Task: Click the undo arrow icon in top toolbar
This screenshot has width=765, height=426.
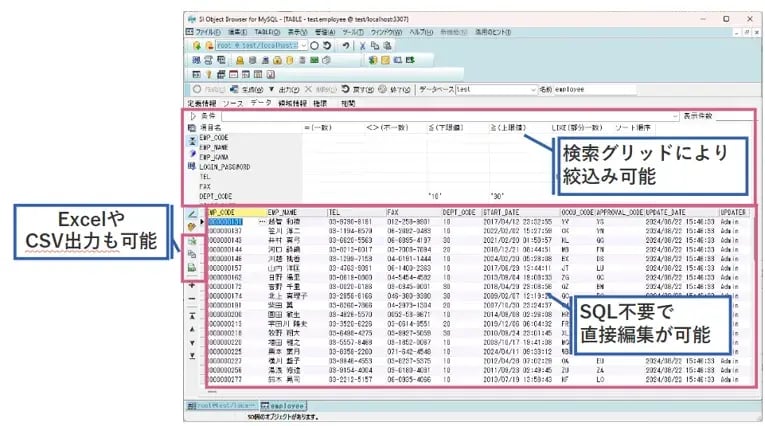Action: [346, 46]
